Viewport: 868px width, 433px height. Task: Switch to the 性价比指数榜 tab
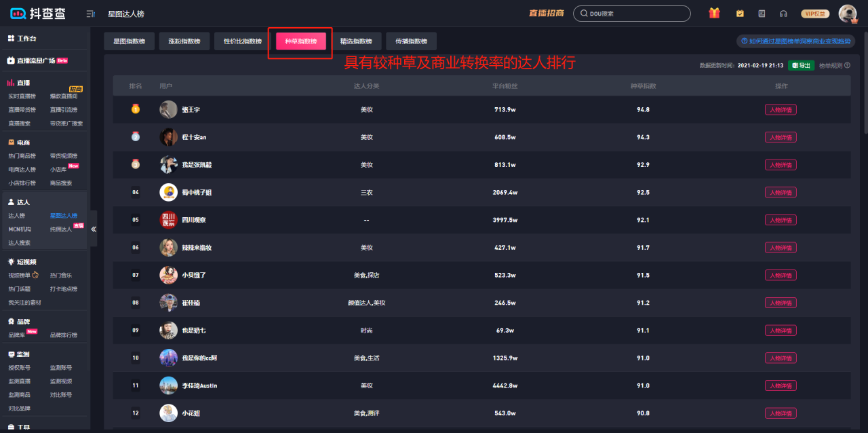(243, 41)
